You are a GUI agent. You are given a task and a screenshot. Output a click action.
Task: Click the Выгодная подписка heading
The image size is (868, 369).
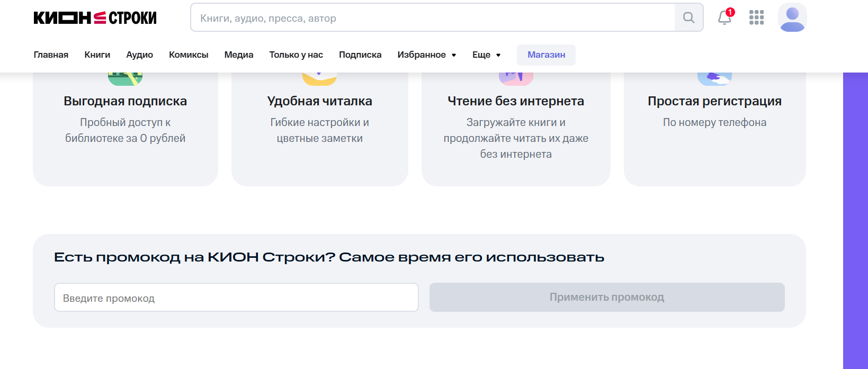click(126, 101)
